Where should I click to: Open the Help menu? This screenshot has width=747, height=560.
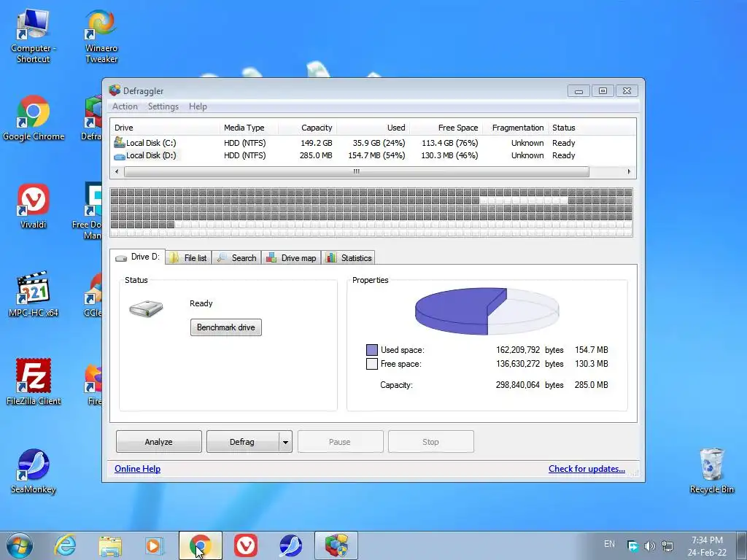198,106
